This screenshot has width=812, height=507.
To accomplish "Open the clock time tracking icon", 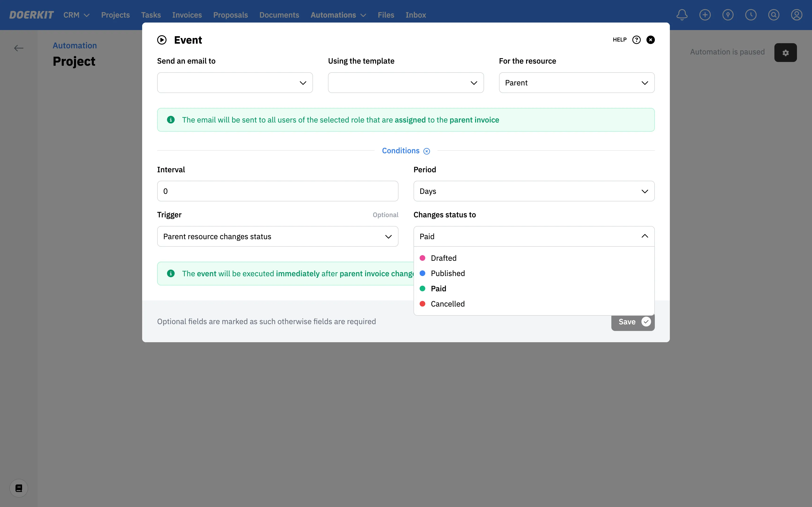I will (x=751, y=15).
